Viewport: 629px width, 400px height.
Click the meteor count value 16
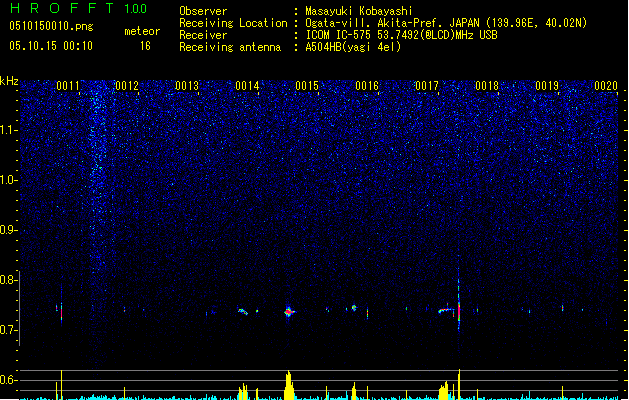click(x=145, y=46)
